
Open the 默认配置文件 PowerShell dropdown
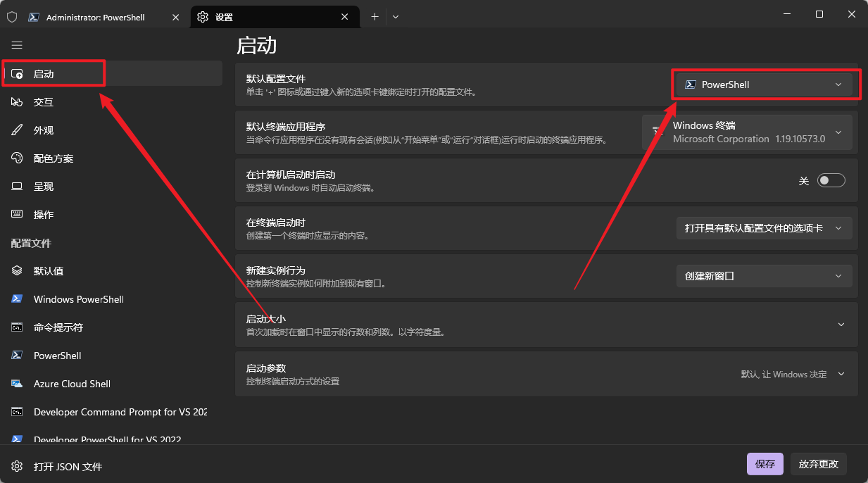click(765, 84)
